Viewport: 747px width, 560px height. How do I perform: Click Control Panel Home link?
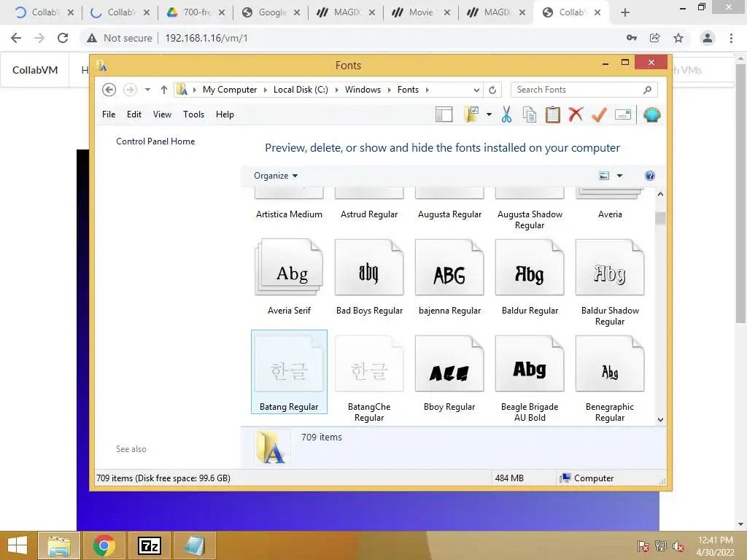[x=155, y=141]
